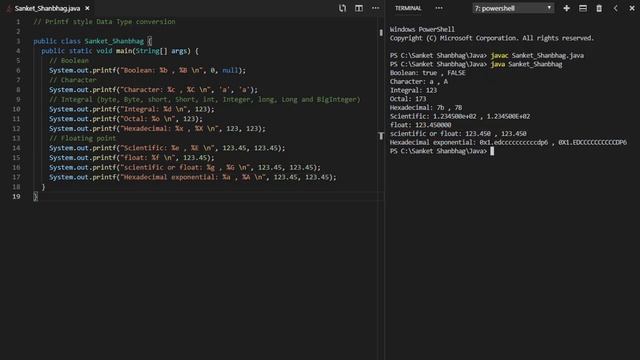Click the 'main' method name on line 4
This screenshot has width=640, height=360.
(x=124, y=51)
